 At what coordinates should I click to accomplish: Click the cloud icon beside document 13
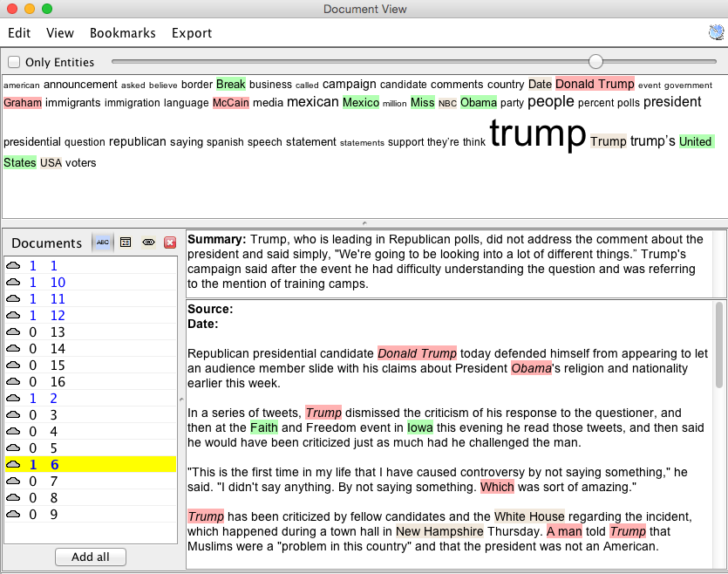pyautogui.click(x=13, y=332)
